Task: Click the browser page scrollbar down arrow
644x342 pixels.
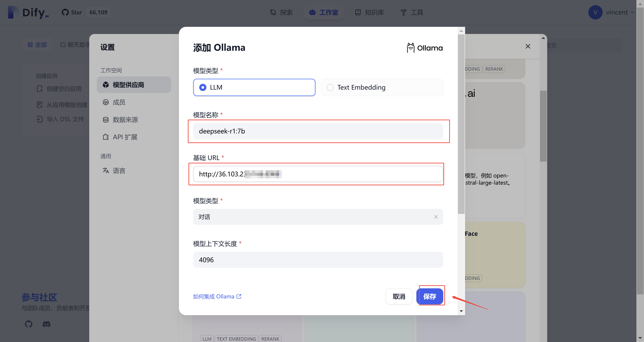Action: pos(640,338)
